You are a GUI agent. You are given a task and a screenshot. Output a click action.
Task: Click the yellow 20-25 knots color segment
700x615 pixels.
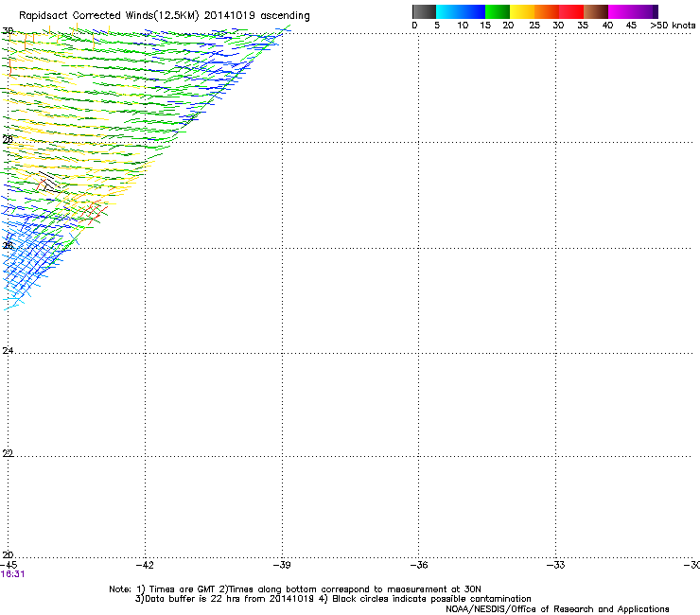(522, 11)
